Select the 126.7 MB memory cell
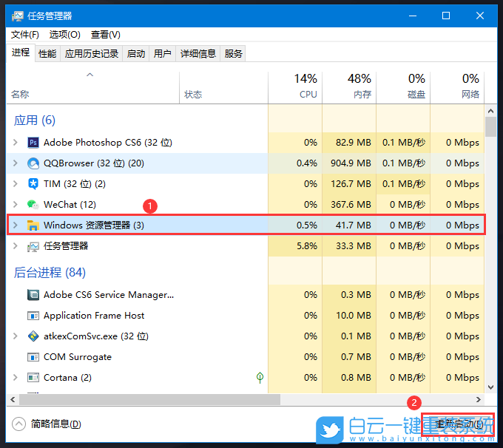This screenshot has width=503, height=448. pos(349,184)
